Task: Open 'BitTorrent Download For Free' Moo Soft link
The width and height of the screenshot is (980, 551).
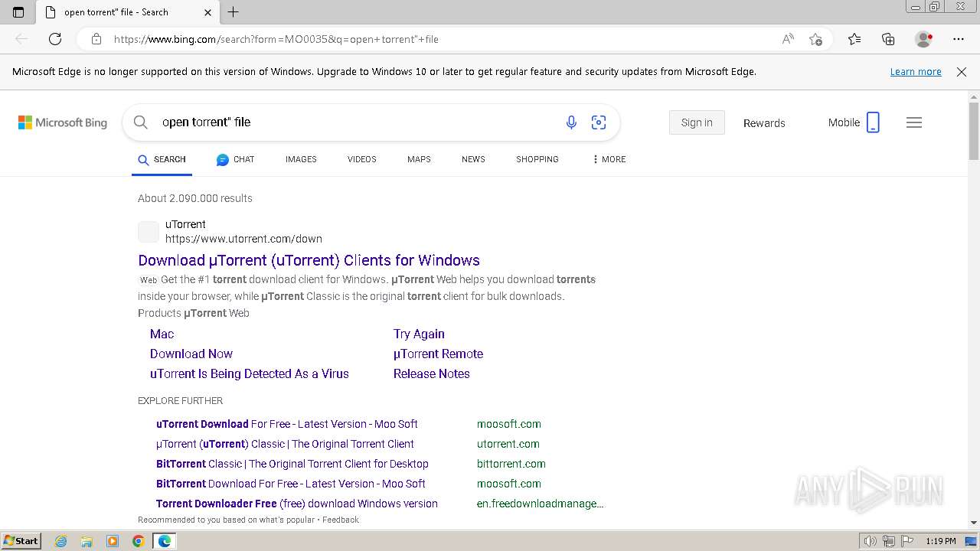Action: point(291,484)
